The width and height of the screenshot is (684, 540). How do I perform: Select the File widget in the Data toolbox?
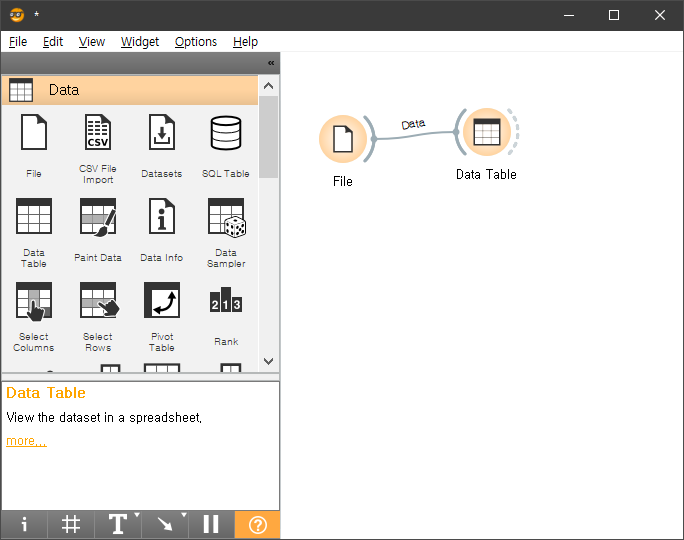[x=34, y=146]
